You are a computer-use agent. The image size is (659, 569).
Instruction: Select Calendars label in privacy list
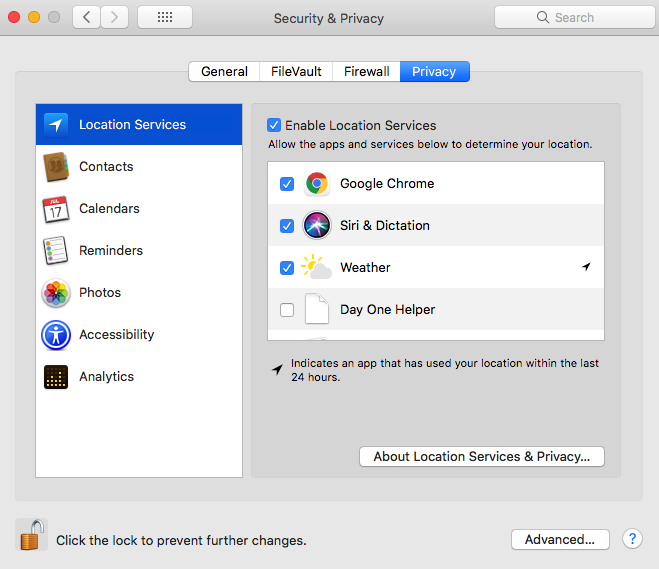[x=109, y=208]
